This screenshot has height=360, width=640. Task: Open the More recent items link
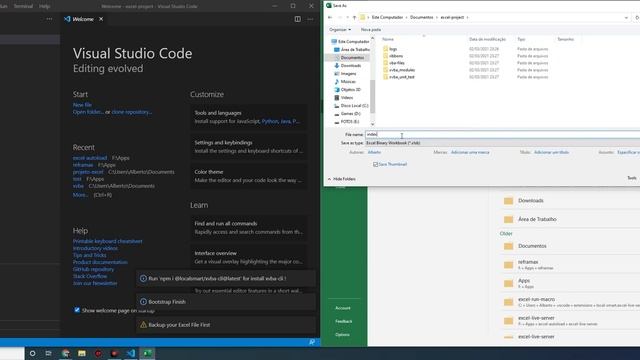coord(80,195)
